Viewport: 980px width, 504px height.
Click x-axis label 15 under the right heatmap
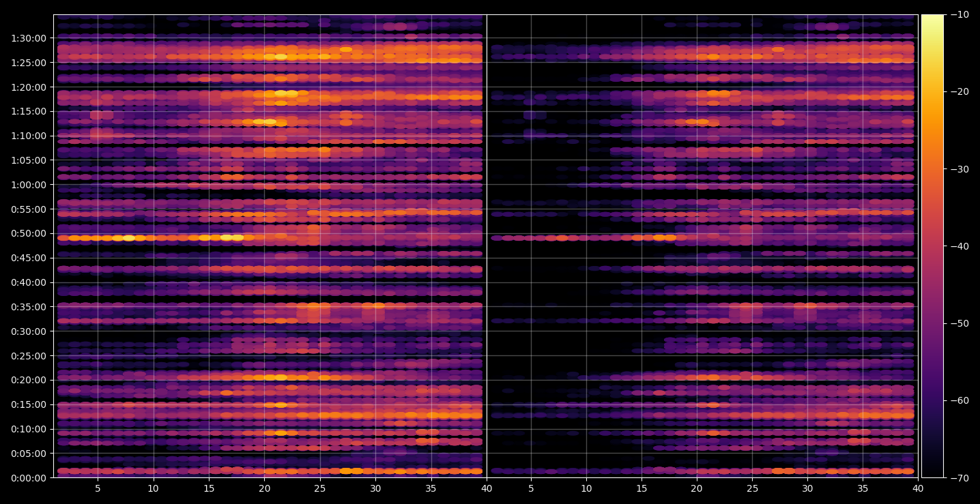[642, 488]
